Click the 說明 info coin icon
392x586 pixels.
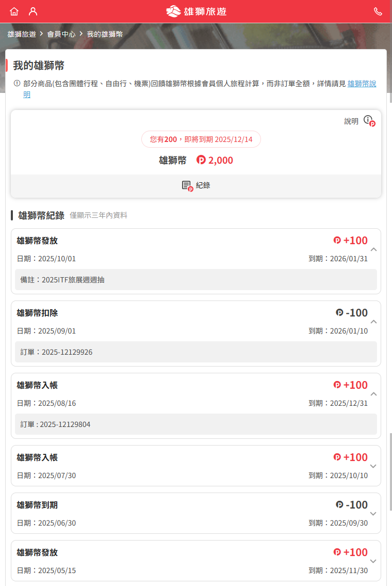(369, 121)
